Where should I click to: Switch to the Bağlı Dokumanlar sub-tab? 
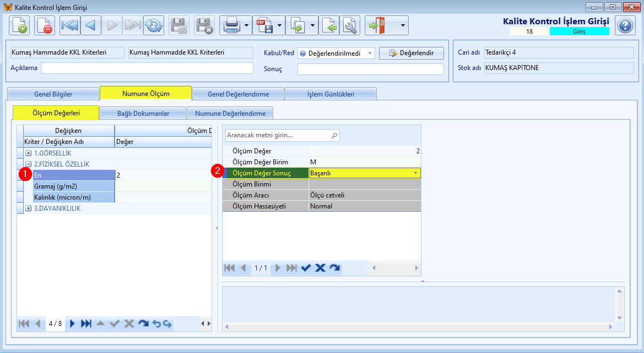pyautogui.click(x=143, y=113)
